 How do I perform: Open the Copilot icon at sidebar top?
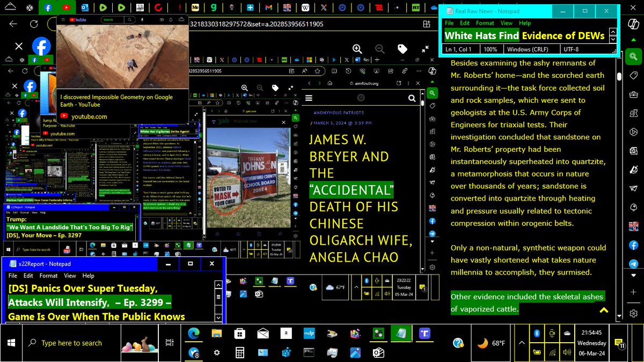click(x=633, y=24)
